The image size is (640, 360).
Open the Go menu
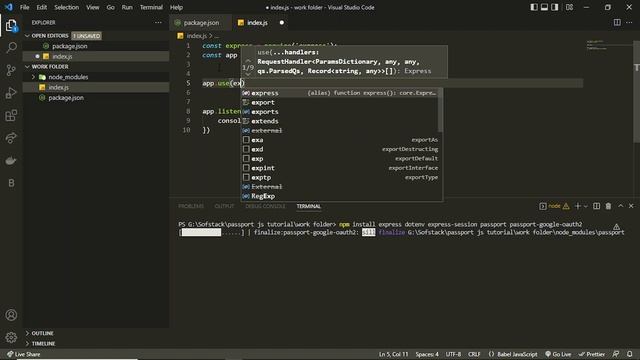click(x=111, y=7)
